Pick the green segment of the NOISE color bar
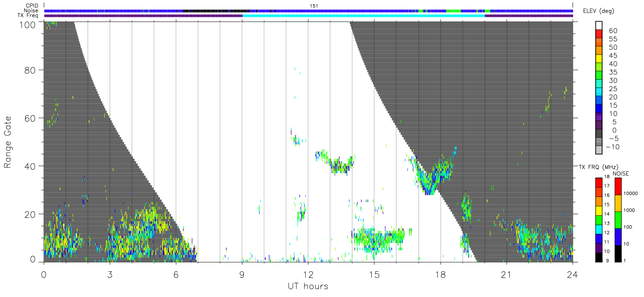644x297 pixels. pyautogui.click(x=618, y=220)
